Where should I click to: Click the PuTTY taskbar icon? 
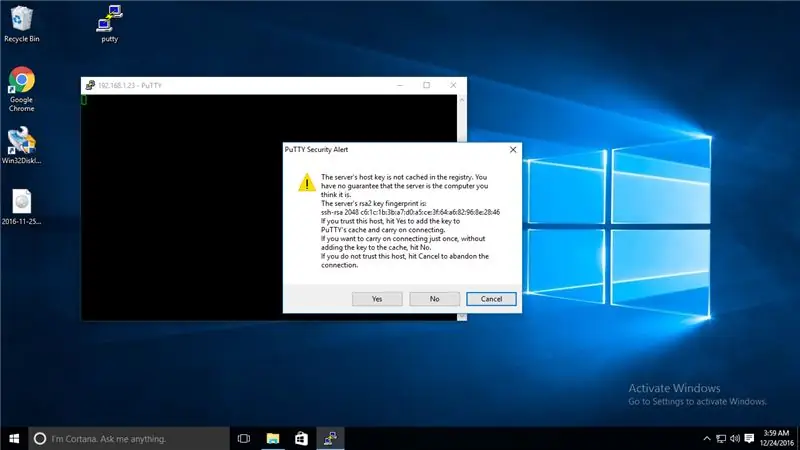coord(331,439)
